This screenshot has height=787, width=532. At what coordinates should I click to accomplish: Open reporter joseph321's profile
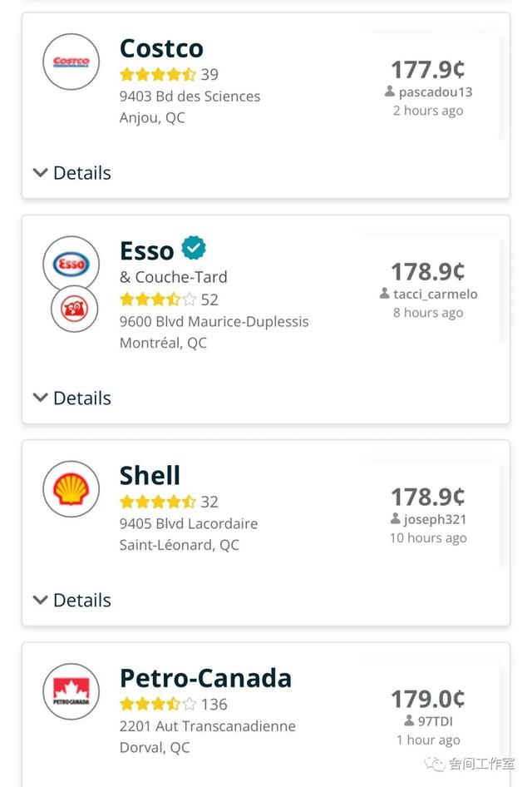click(x=435, y=519)
